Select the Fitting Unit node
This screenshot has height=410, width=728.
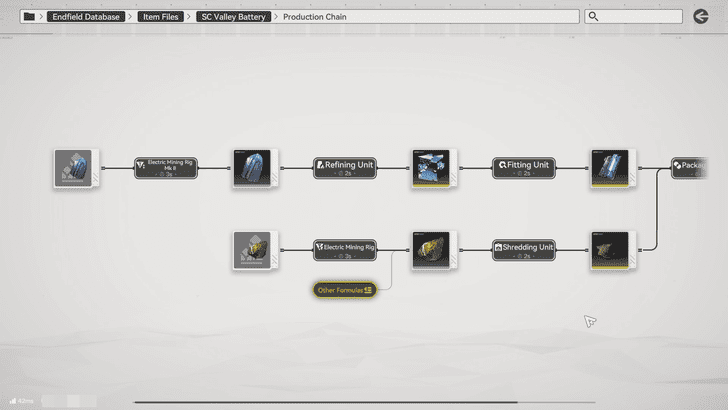[x=525, y=168]
